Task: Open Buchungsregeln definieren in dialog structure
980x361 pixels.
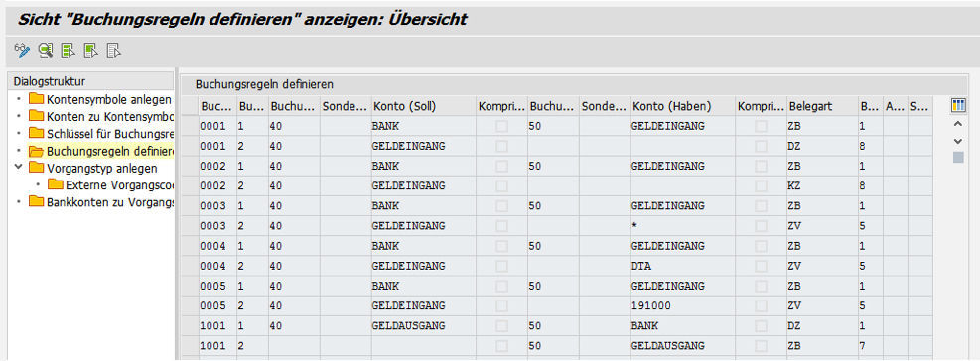Action: pyautogui.click(x=109, y=151)
